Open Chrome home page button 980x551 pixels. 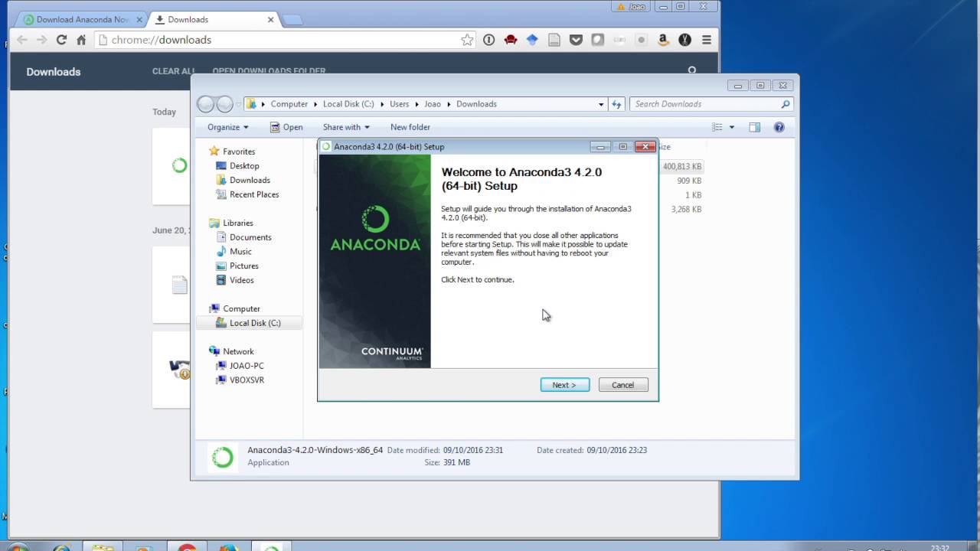tap(81, 40)
